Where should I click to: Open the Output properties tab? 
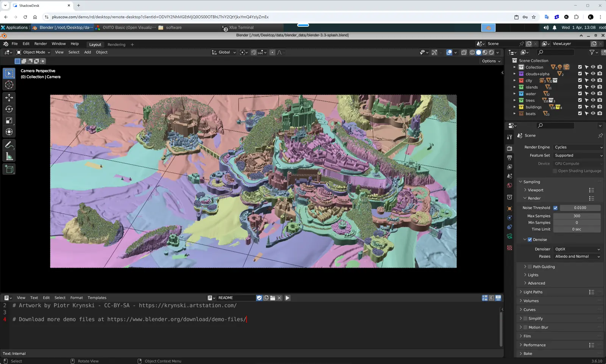509,157
